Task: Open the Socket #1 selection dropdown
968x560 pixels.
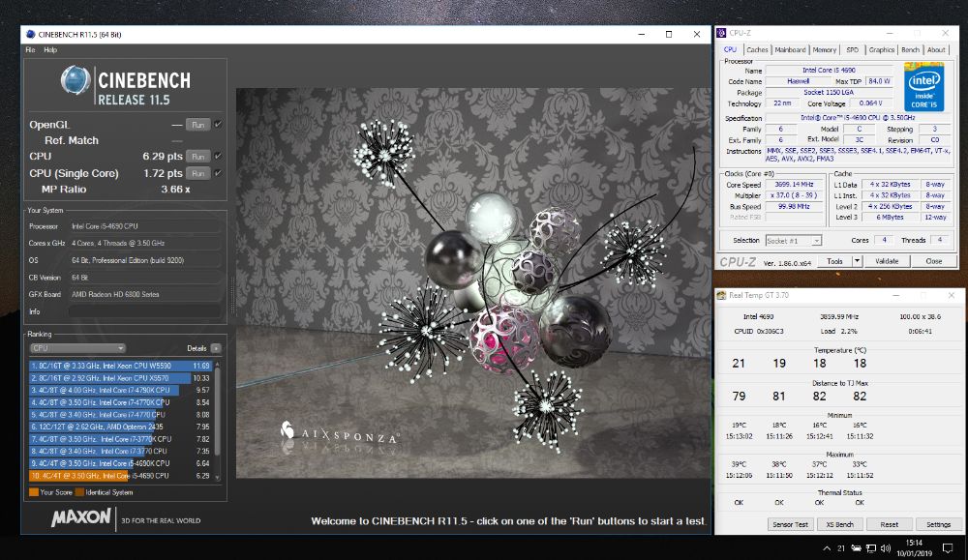Action: (793, 240)
